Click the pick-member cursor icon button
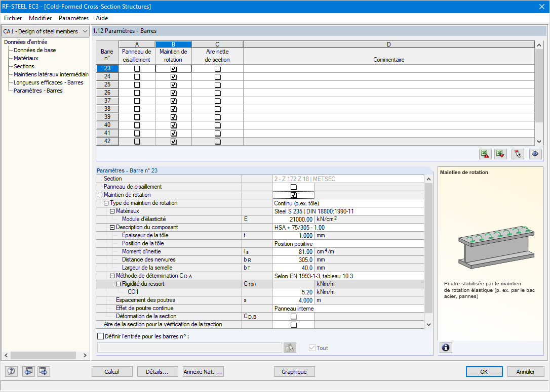550x392 pixels. [518, 154]
